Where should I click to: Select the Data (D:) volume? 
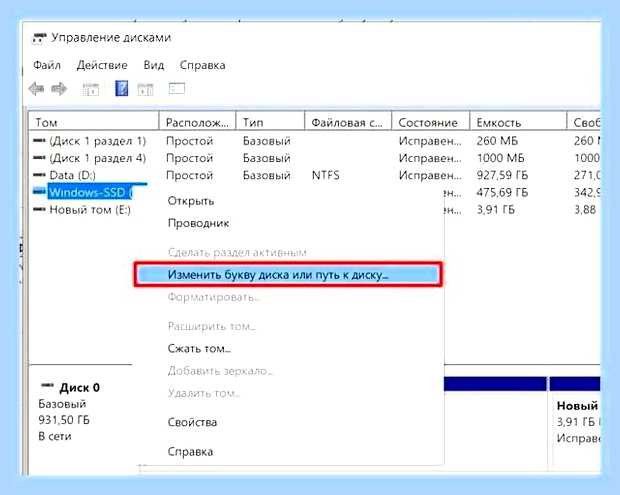[x=72, y=175]
